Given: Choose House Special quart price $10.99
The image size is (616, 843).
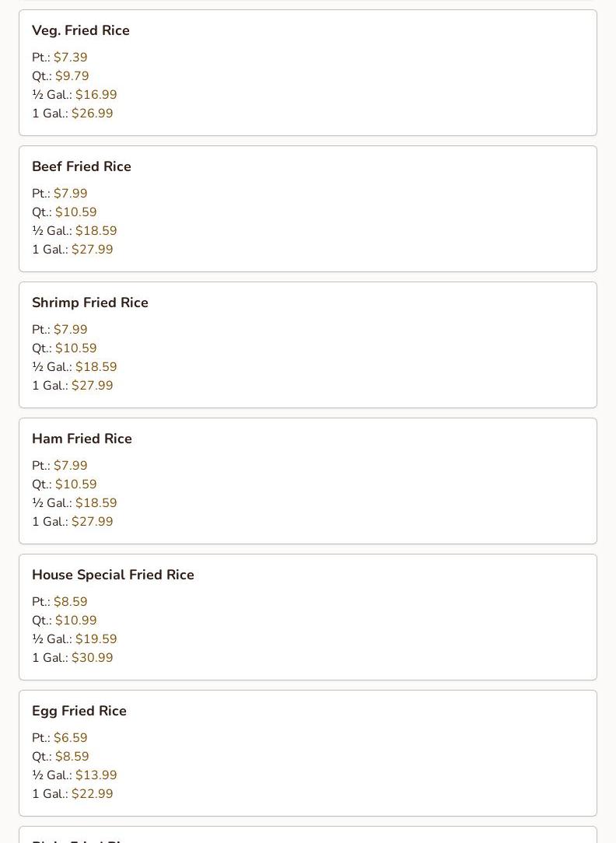Looking at the screenshot, I should click(75, 621).
